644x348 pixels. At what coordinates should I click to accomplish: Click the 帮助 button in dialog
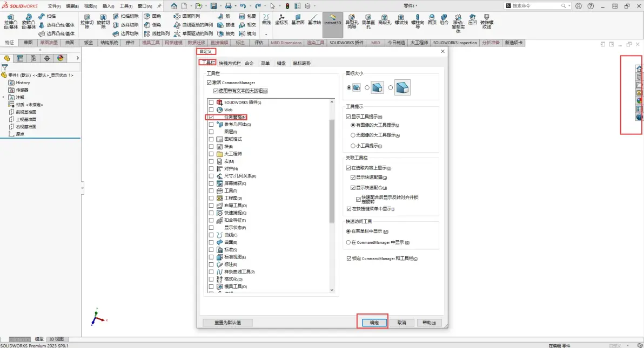click(429, 323)
